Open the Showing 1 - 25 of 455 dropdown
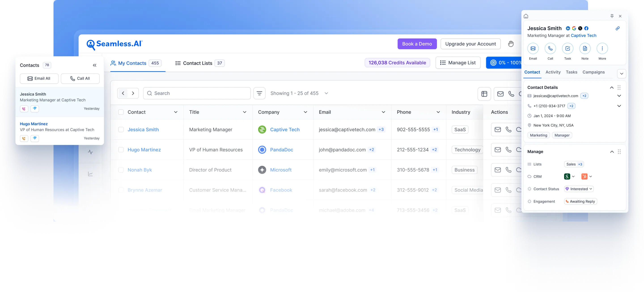The width and height of the screenshot is (644, 292). [326, 93]
